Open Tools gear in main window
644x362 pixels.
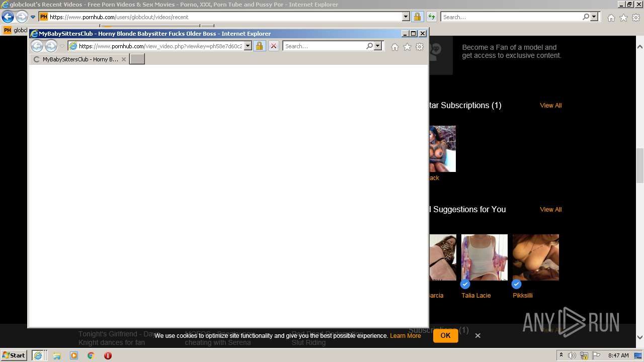(x=636, y=18)
